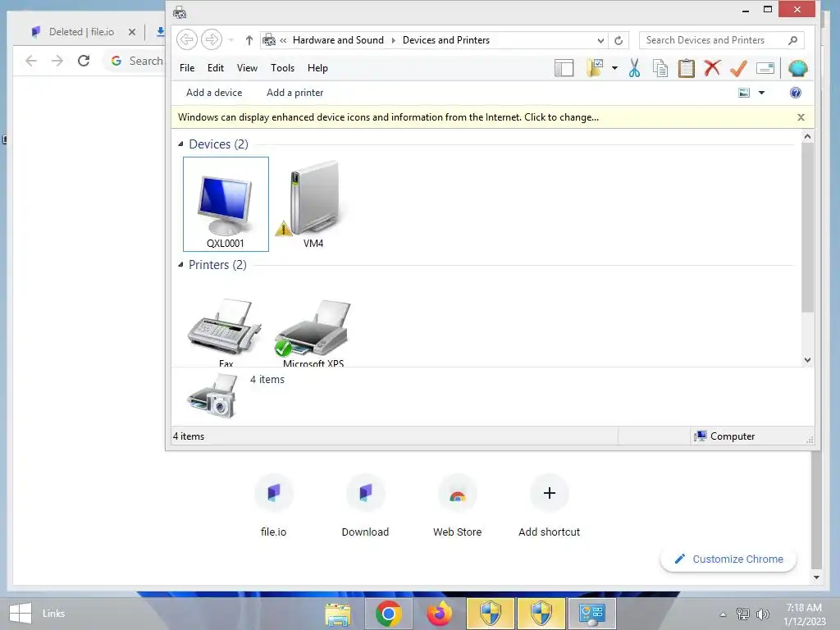Open File Explorer from the taskbar

click(338, 614)
